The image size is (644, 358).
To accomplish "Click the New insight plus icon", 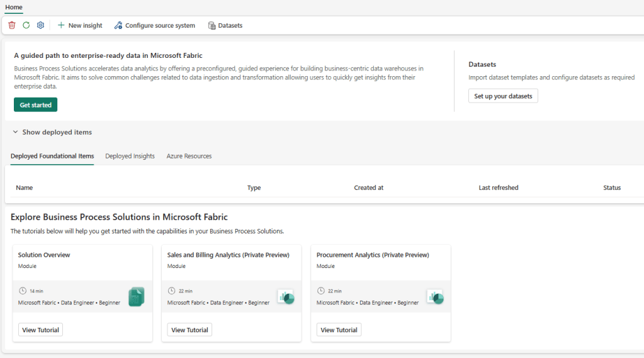I will 61,25.
